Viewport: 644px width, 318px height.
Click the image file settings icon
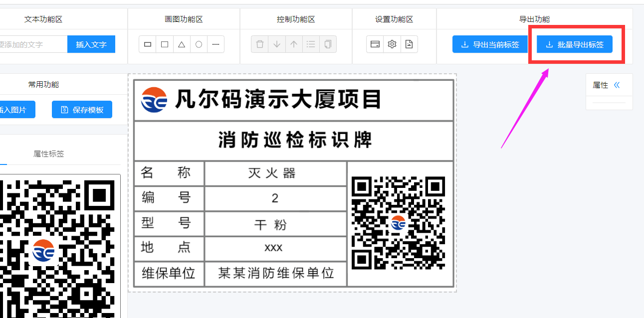409,44
